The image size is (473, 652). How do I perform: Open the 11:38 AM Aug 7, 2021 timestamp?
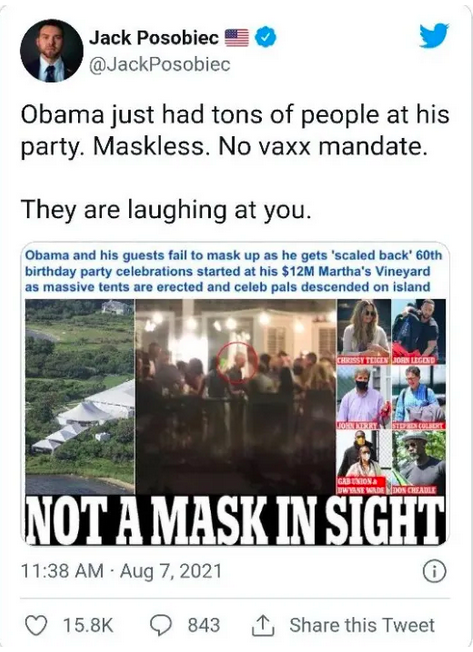coord(121,571)
